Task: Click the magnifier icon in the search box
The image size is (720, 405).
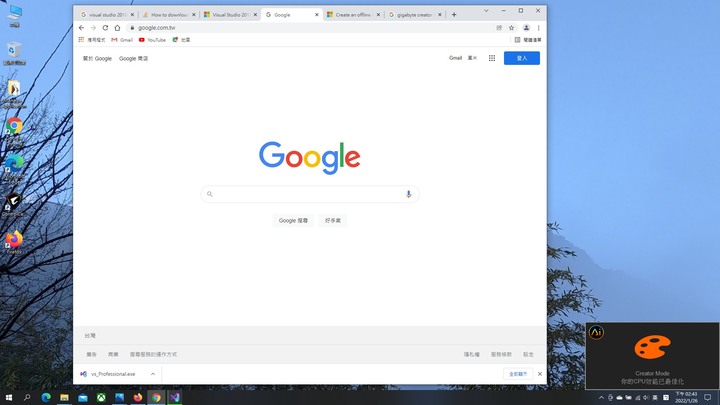Action: 210,194
